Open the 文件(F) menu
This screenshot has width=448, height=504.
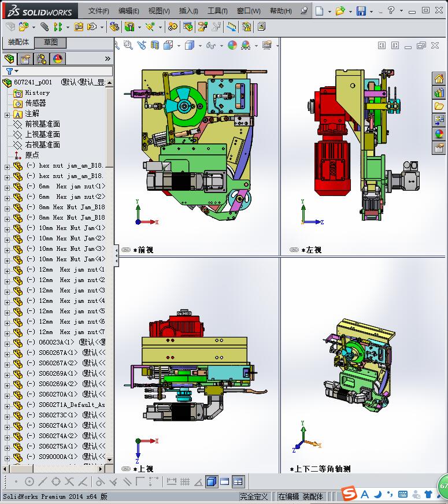(99, 11)
